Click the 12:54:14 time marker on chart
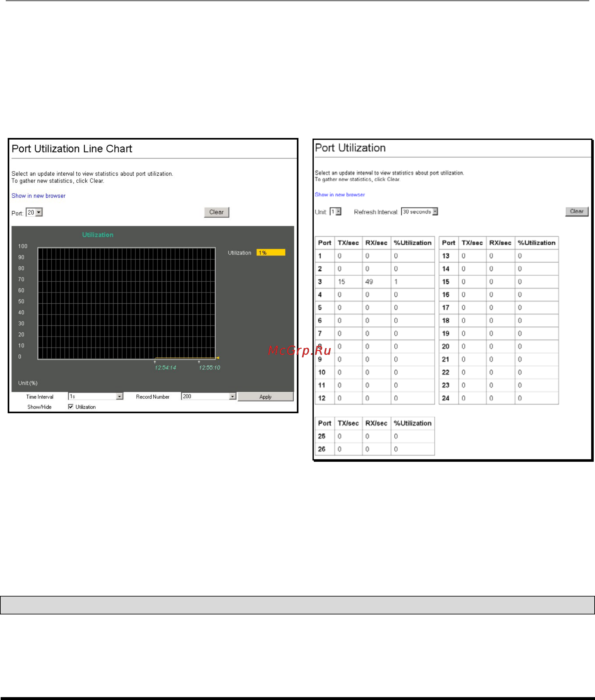 [165, 368]
